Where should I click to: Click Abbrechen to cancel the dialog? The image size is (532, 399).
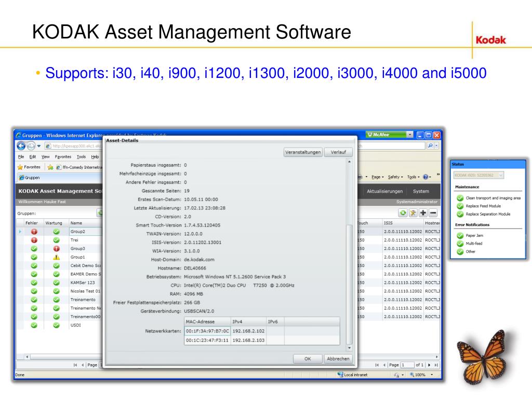point(338,358)
